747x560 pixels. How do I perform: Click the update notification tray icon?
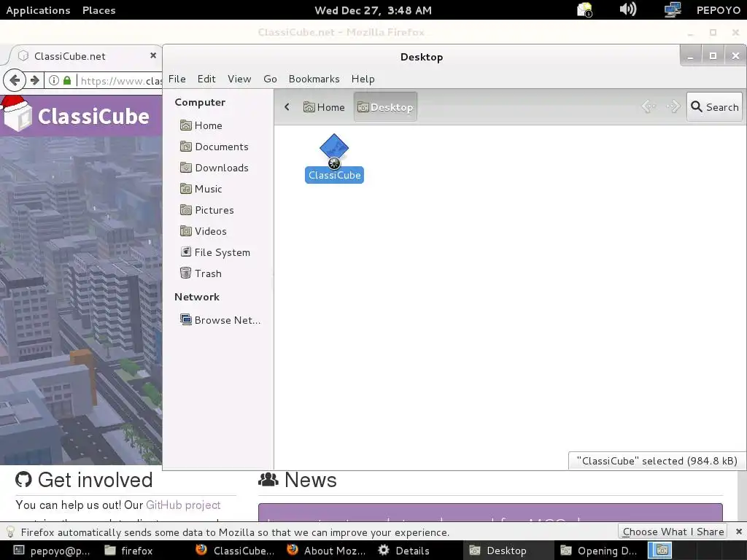click(584, 9)
